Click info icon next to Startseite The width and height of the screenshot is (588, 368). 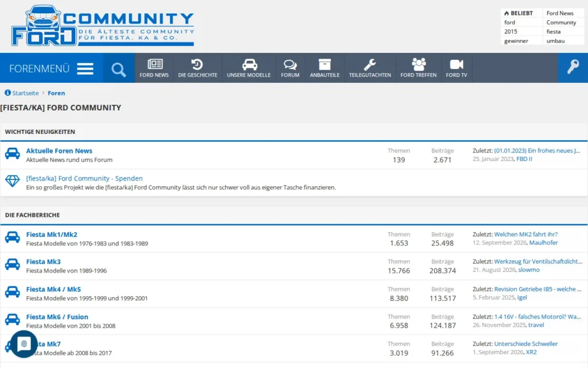click(7, 93)
